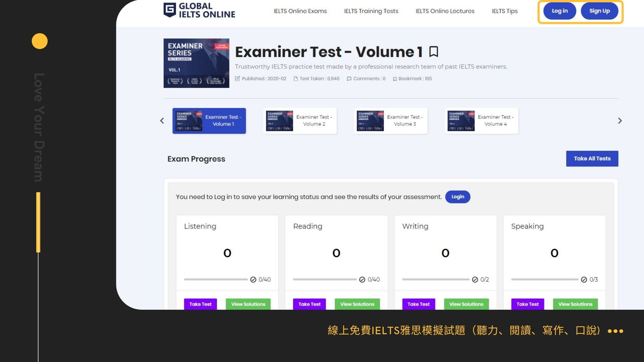Bookmark Examiner Test Volume 1 icon
Image resolution: width=644 pixels, height=362 pixels.
pos(433,52)
